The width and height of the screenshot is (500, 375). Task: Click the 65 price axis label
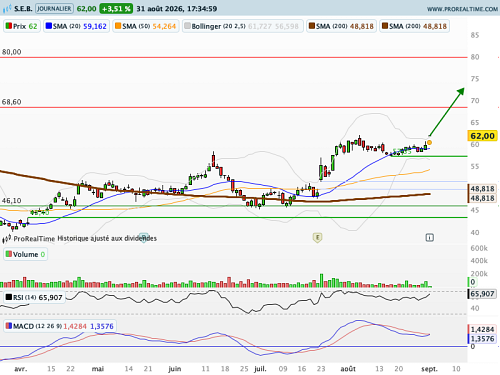(475, 123)
